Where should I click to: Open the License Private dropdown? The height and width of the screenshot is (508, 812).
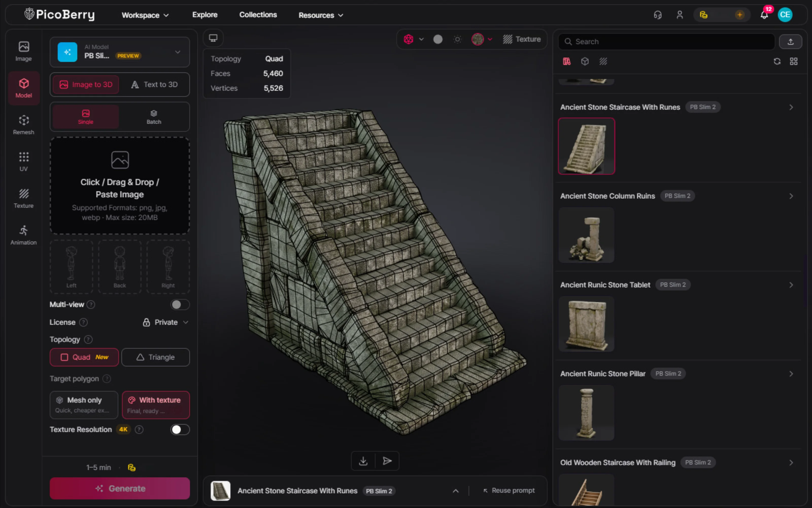click(x=165, y=323)
